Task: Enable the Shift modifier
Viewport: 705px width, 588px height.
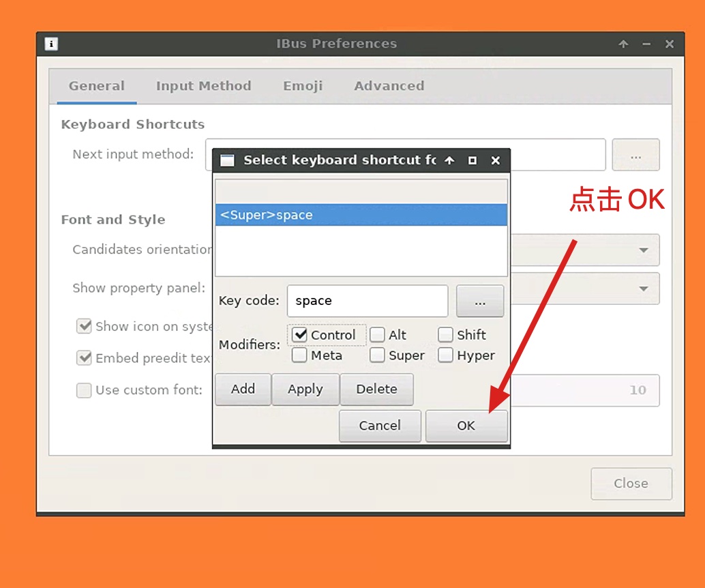Action: pos(446,335)
